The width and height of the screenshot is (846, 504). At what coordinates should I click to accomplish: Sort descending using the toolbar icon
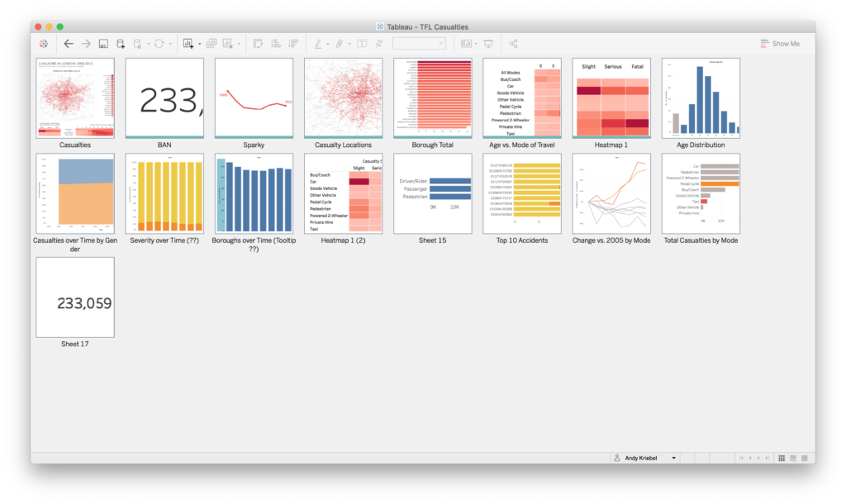[293, 44]
